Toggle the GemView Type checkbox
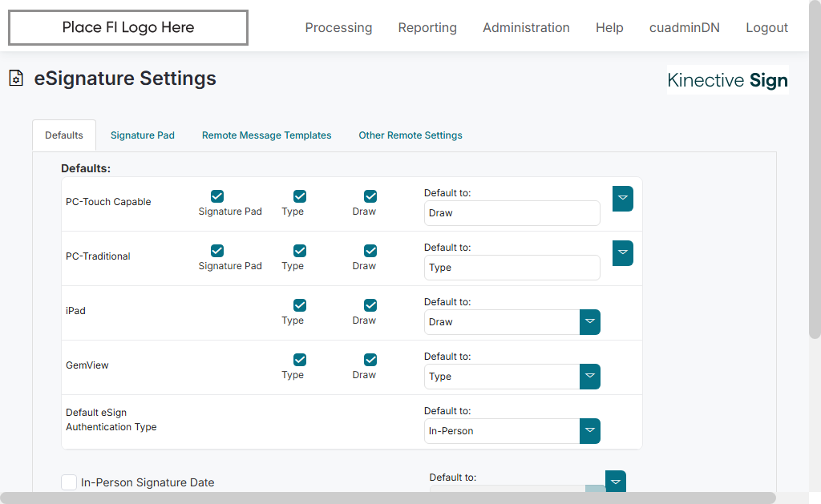The height and width of the screenshot is (504, 821). (x=300, y=360)
